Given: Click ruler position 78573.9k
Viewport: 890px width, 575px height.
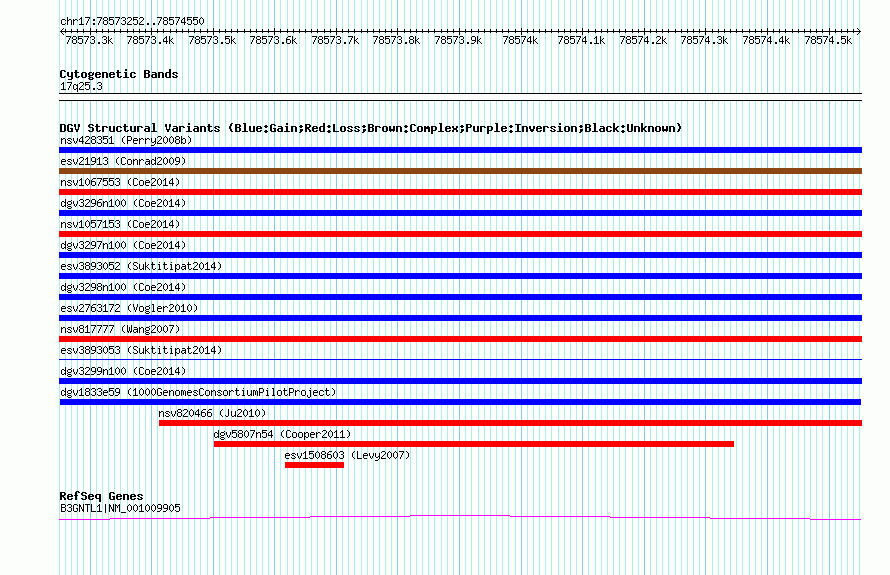Looking at the screenshot, I should click(x=459, y=40).
